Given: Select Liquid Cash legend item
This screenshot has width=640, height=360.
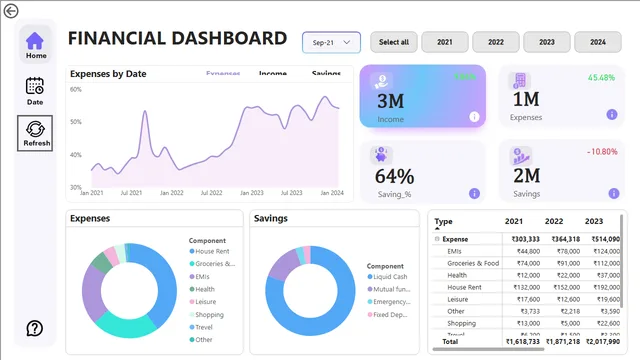Looking at the screenshot, I should (x=387, y=277).
